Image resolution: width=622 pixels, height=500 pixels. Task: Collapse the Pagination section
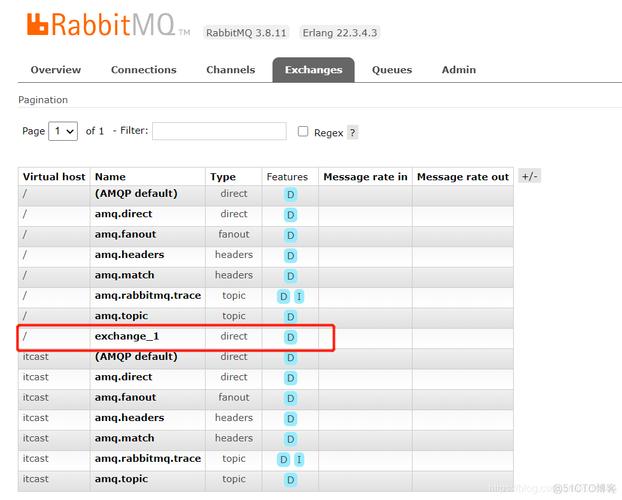coord(43,100)
